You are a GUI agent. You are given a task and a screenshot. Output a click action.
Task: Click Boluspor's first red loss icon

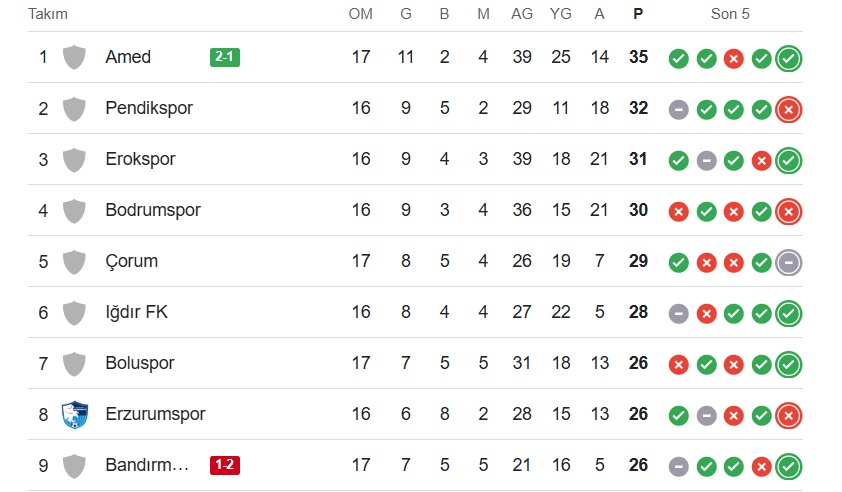(x=678, y=364)
